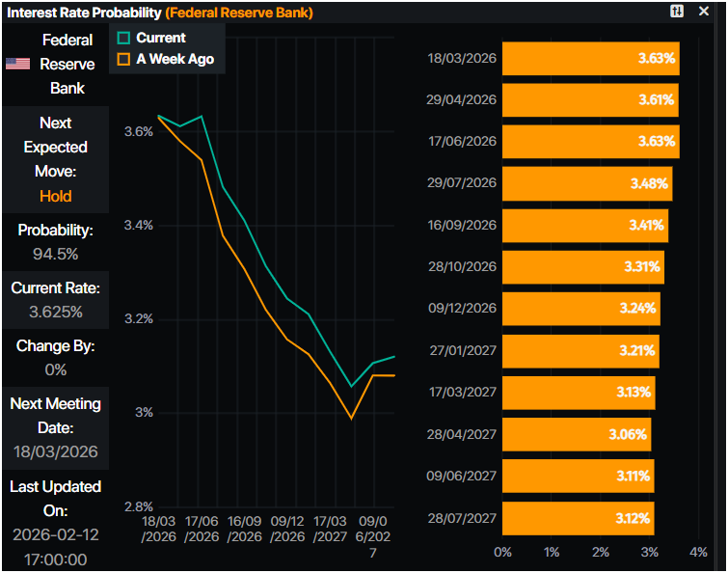Select the 27/01/2027 bar showing 3.21%
The height and width of the screenshot is (573, 728).
(x=580, y=351)
